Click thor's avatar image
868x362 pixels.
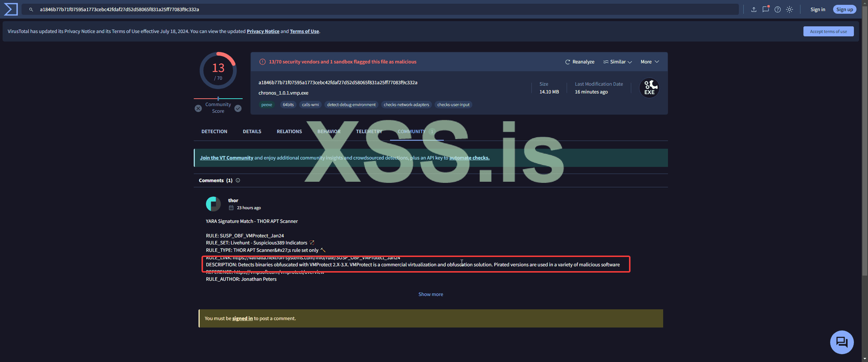(213, 204)
